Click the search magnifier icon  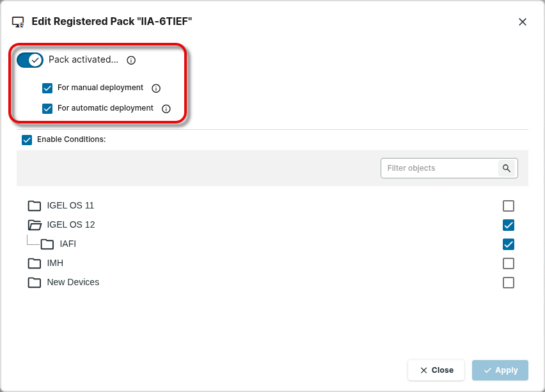coord(507,168)
